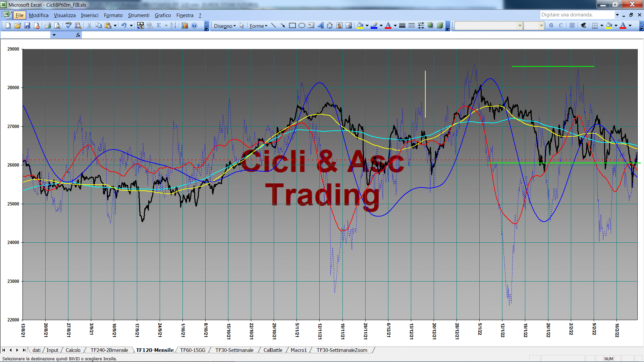
Task: Click the Open folder icon
Action: [18, 25]
